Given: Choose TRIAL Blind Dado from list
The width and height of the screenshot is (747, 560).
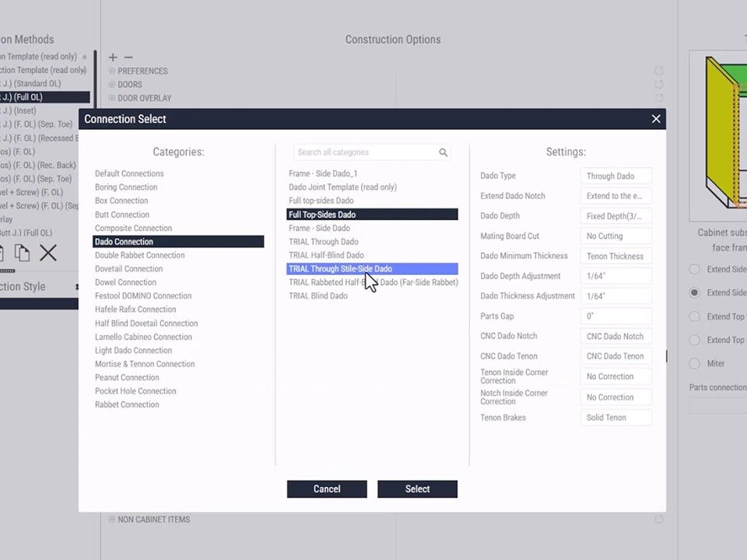Looking at the screenshot, I should (318, 296).
